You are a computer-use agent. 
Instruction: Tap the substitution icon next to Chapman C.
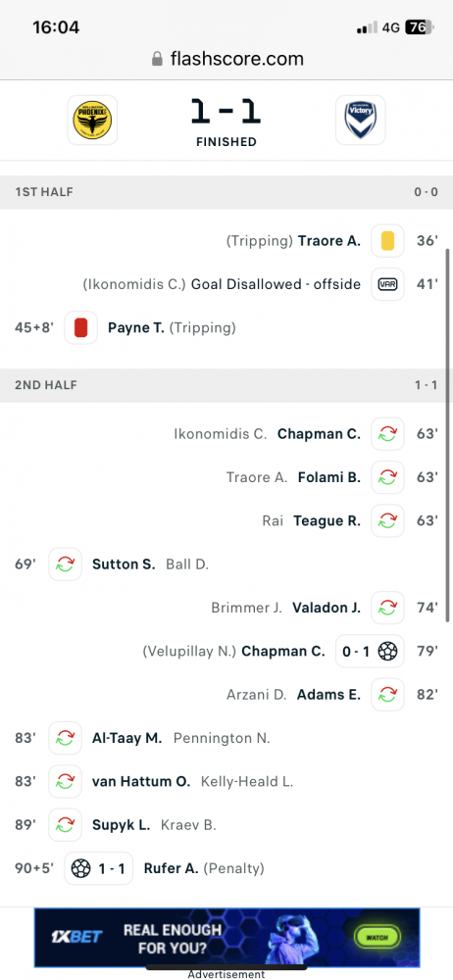coord(387,434)
